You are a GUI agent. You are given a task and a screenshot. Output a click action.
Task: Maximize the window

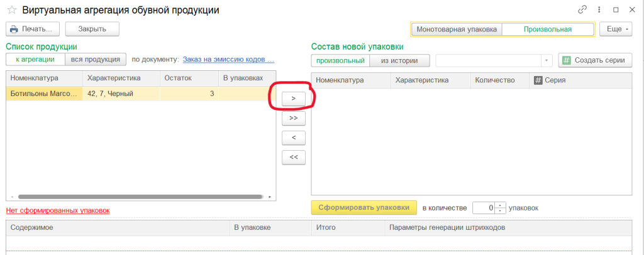pos(616,10)
